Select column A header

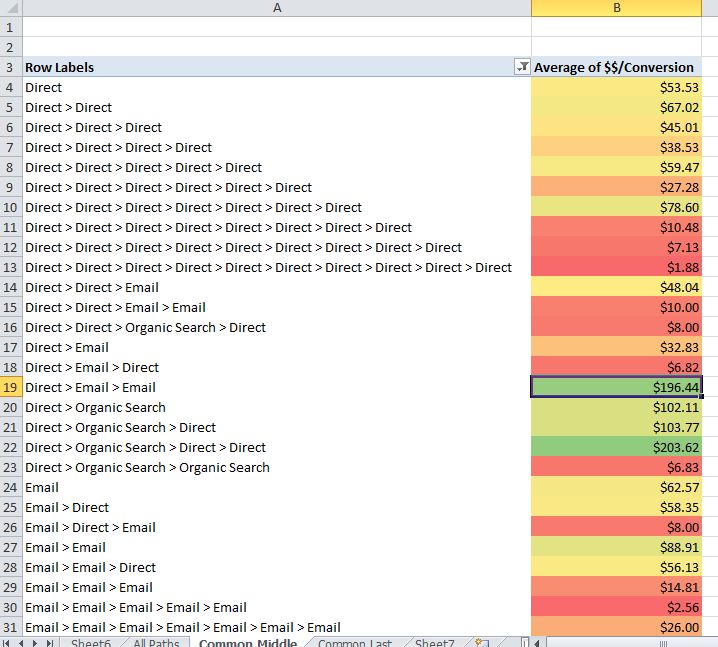pos(276,8)
